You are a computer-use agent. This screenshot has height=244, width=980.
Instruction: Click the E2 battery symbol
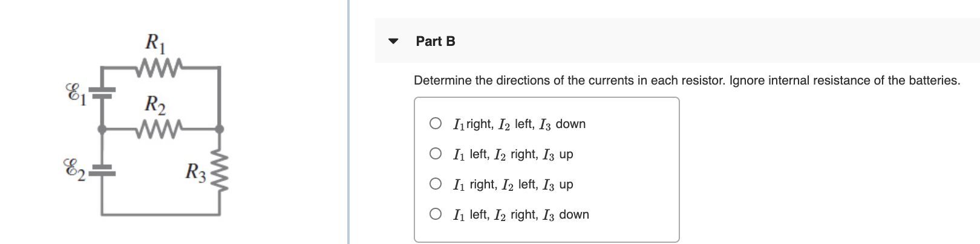(102, 169)
